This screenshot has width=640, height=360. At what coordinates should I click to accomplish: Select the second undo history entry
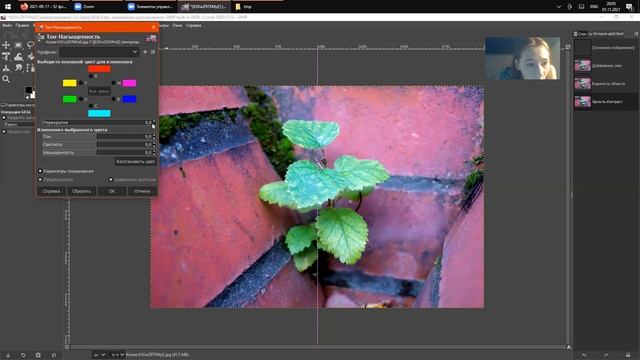(606, 66)
